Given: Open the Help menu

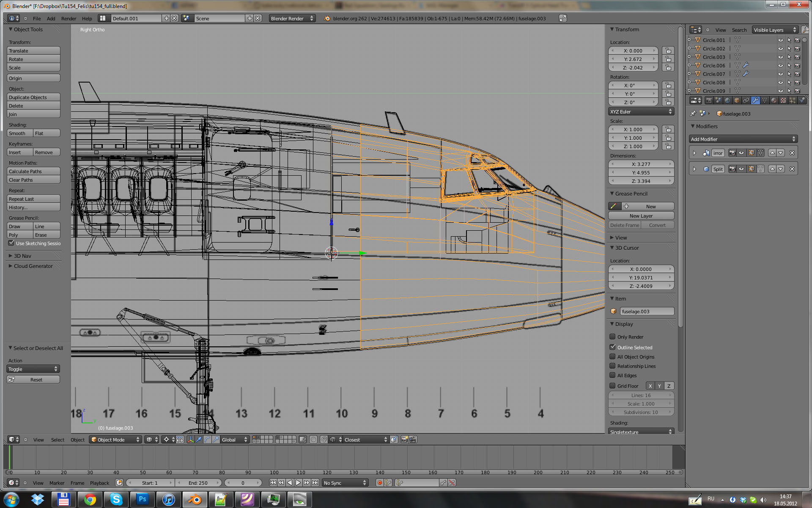Looking at the screenshot, I should click(x=87, y=19).
